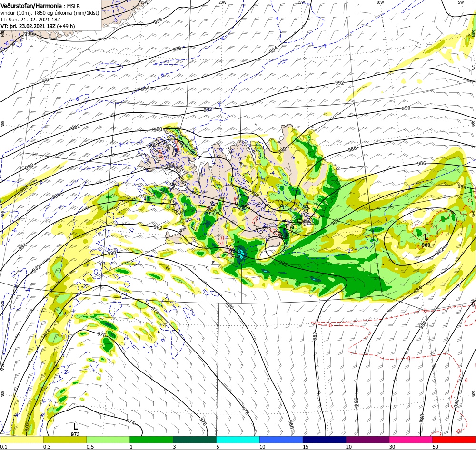Click the low pressure 'L' marked 973
The image size is (476, 450).
point(75,426)
